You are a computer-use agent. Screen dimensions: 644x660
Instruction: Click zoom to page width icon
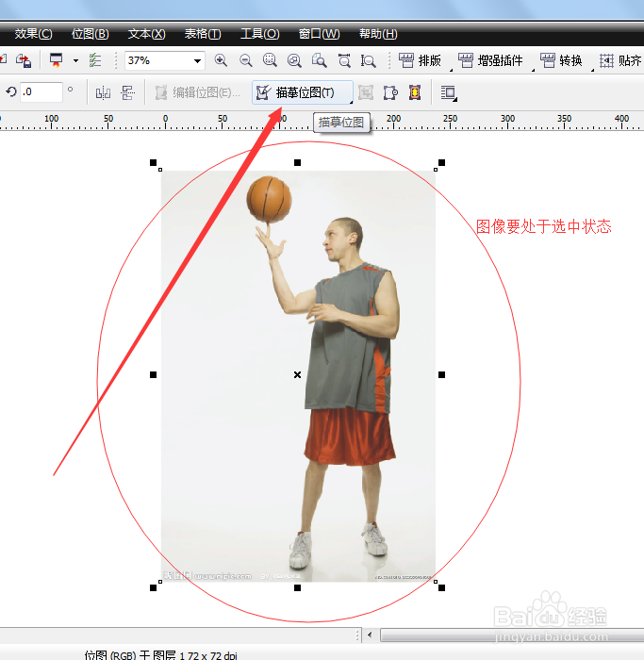(344, 60)
